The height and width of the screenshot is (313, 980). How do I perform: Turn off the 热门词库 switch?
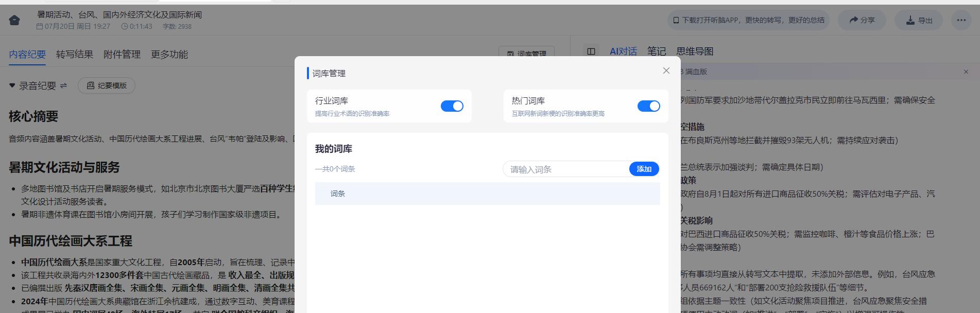pyautogui.click(x=648, y=106)
